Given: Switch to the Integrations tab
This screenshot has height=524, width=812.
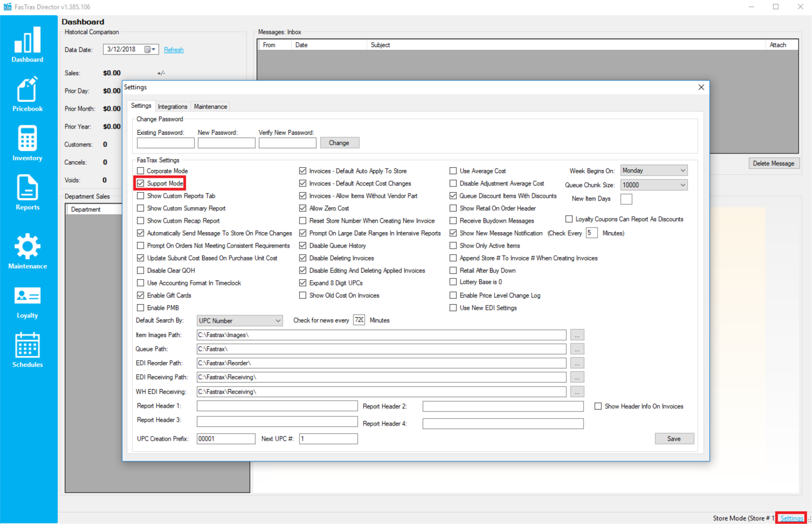Looking at the screenshot, I should tap(173, 107).
